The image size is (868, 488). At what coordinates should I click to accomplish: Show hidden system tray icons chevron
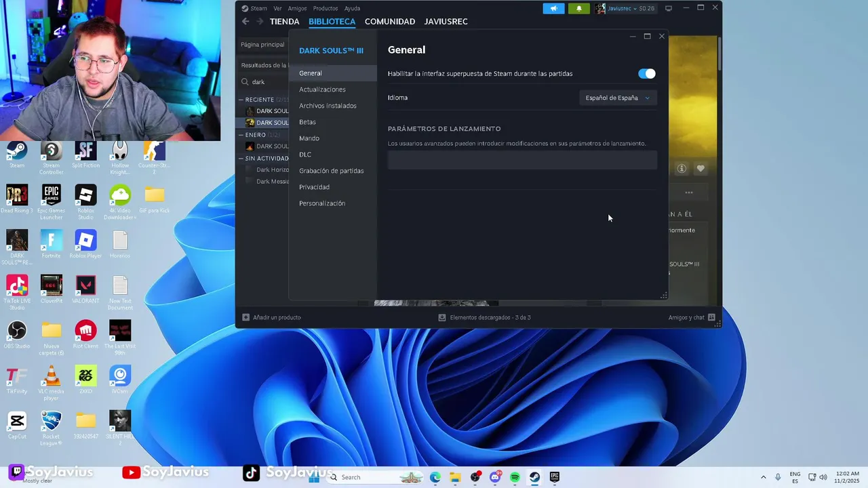763,477
